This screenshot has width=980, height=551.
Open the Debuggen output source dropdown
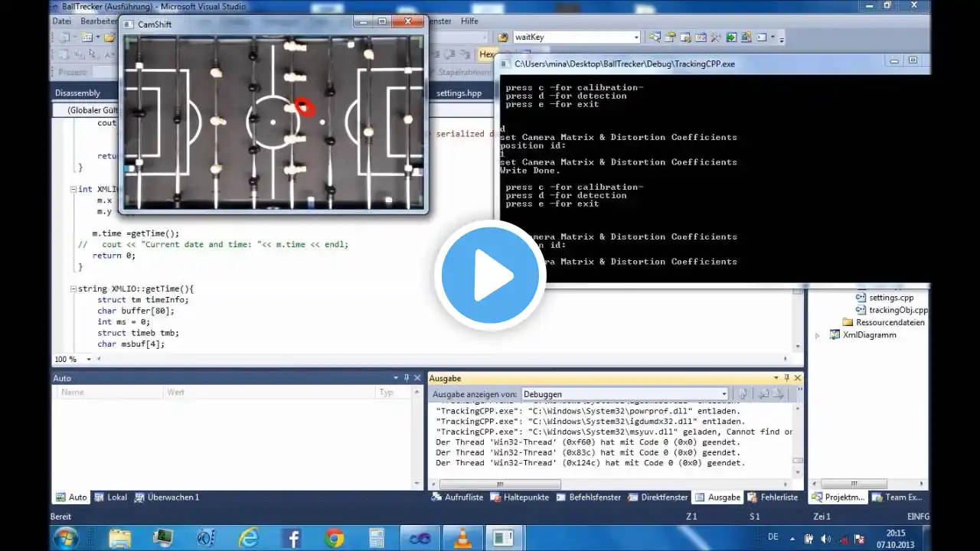[724, 394]
